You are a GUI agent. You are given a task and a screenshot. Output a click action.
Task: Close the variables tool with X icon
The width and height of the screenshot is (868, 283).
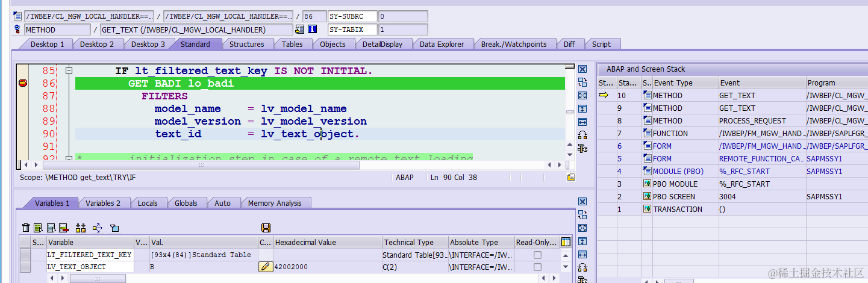tap(582, 202)
